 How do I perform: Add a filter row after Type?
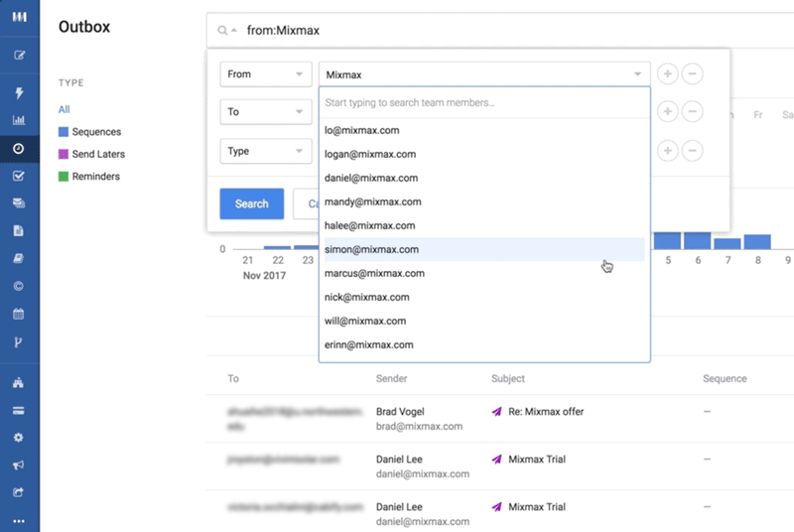(x=667, y=150)
